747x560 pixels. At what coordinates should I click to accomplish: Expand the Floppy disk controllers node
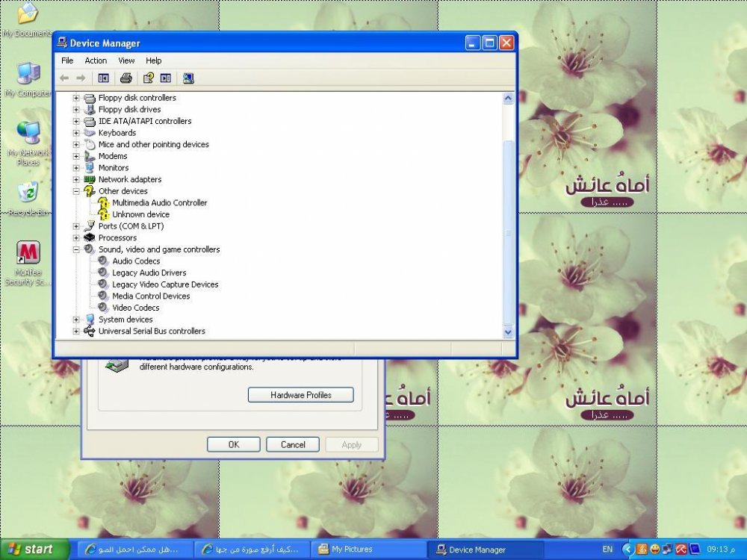pos(76,98)
